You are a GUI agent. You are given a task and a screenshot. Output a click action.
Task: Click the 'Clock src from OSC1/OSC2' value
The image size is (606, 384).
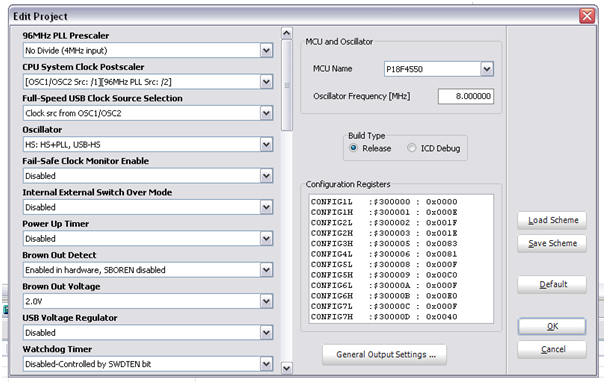(73, 113)
